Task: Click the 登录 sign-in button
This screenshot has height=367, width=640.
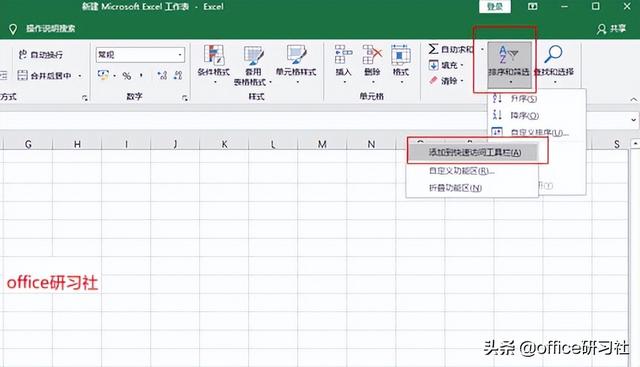Action: click(495, 7)
